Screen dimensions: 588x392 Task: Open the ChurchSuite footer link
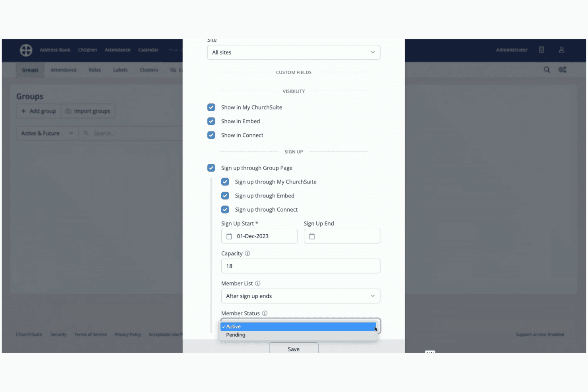pos(29,334)
